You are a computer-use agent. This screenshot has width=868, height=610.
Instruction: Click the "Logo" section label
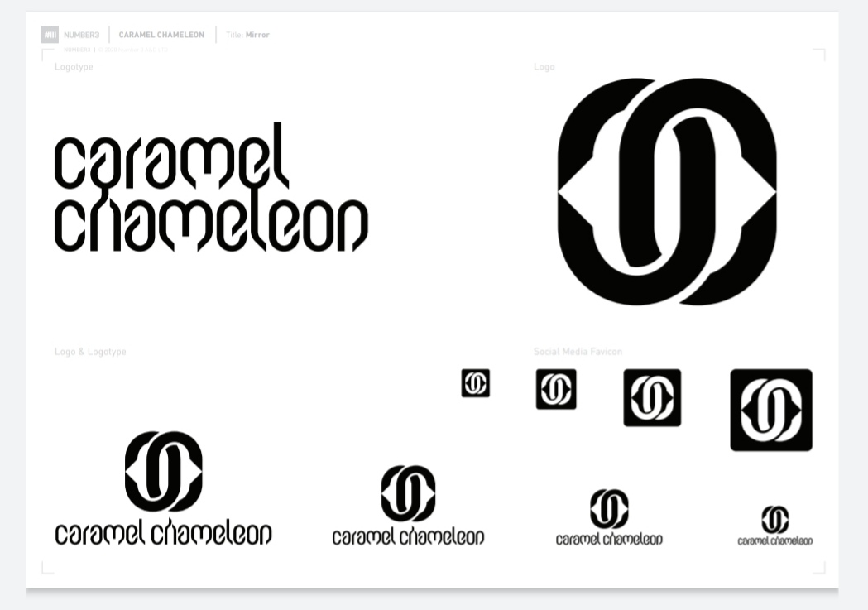(544, 67)
